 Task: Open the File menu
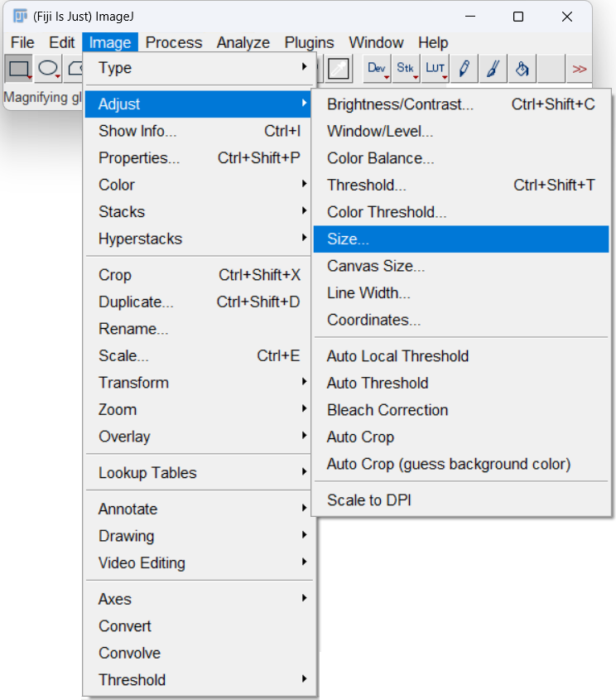[22, 42]
